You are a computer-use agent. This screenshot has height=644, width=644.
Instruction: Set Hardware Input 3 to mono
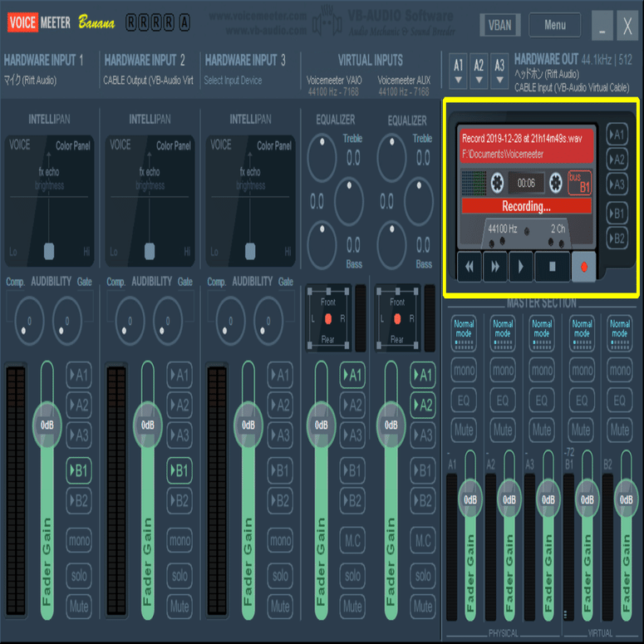pyautogui.click(x=280, y=539)
